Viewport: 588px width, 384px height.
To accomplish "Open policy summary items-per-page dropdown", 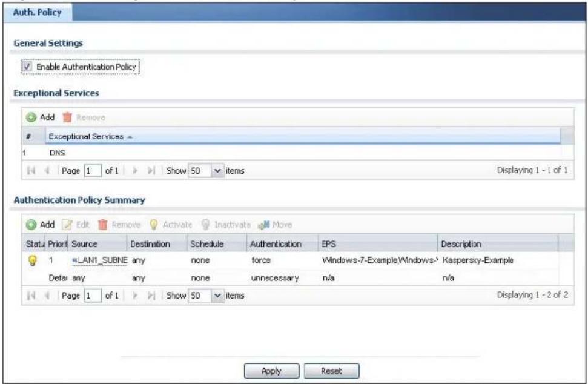I will coord(217,296).
